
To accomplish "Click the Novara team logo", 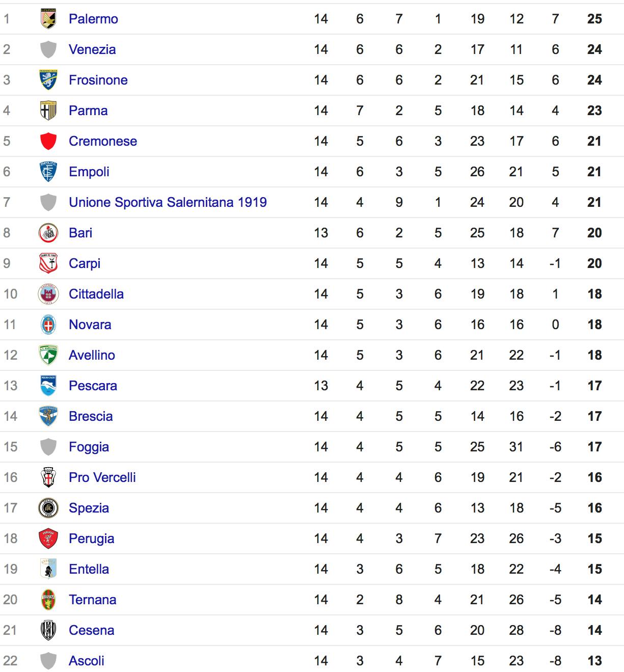I will click(48, 325).
